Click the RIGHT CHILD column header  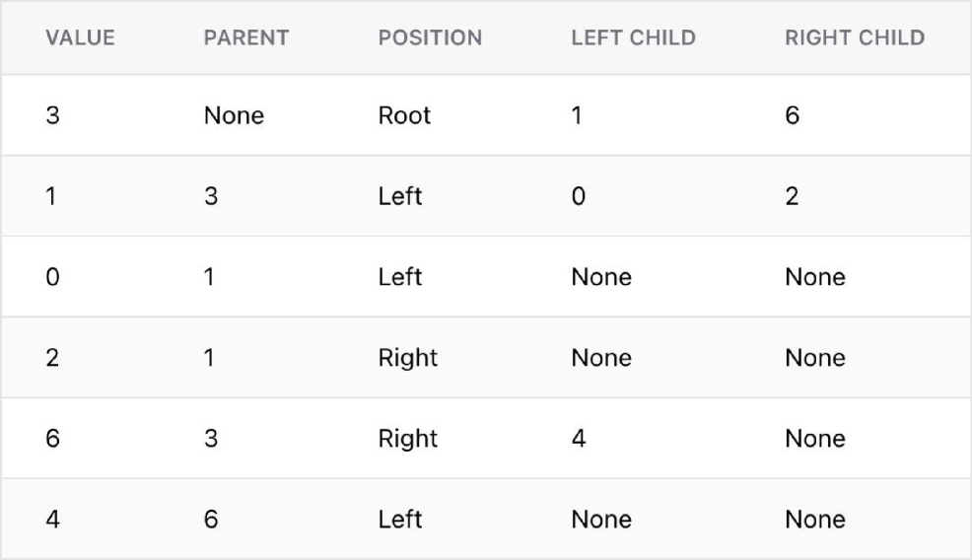tap(855, 38)
